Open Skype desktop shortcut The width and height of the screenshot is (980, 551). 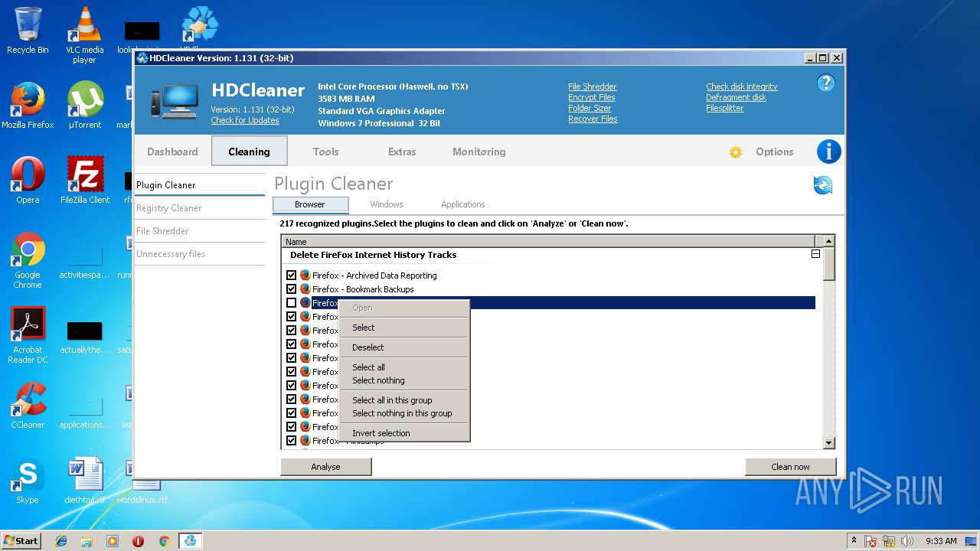tap(28, 481)
